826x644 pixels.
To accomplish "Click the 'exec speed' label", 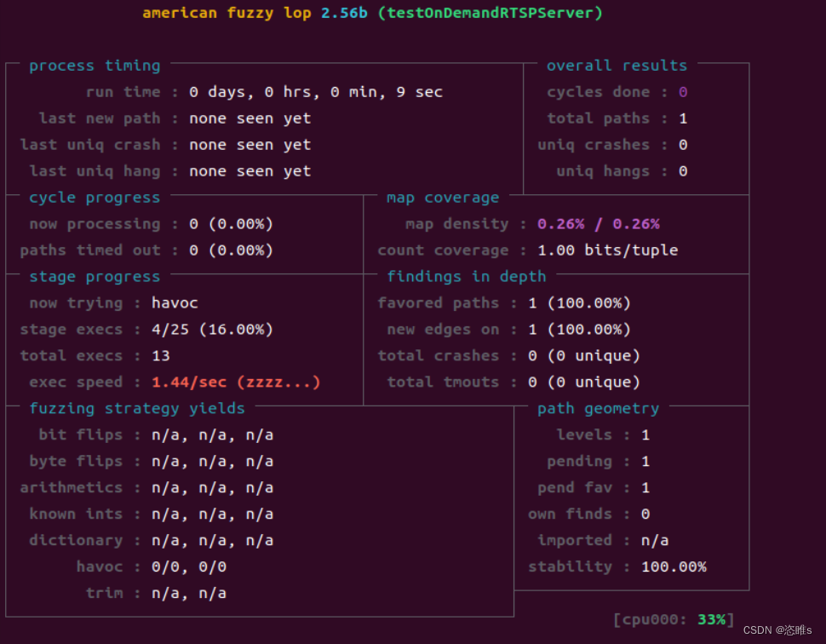I will (x=76, y=382).
